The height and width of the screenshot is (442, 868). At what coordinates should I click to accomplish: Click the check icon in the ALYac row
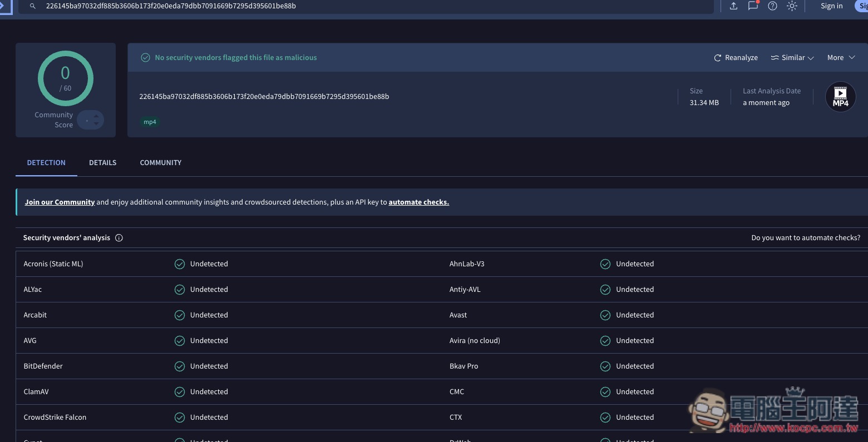point(180,290)
